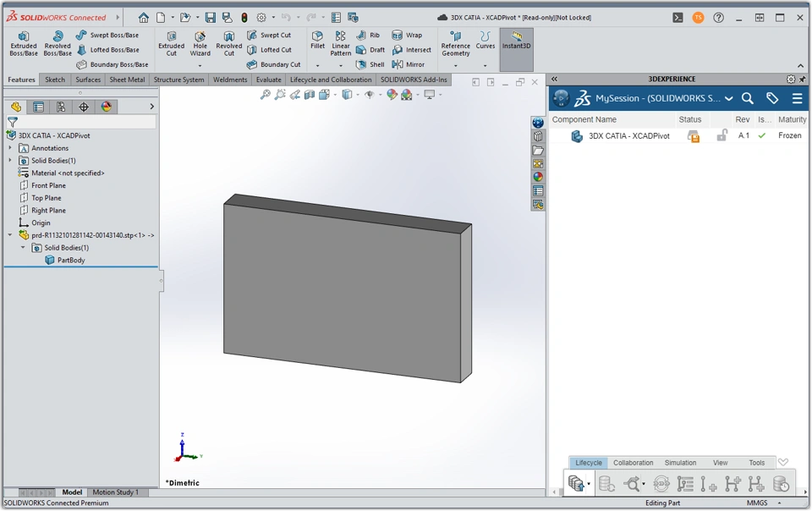Expand more FeatureManager tabs arrow
This screenshot has width=812, height=511.
(151, 107)
